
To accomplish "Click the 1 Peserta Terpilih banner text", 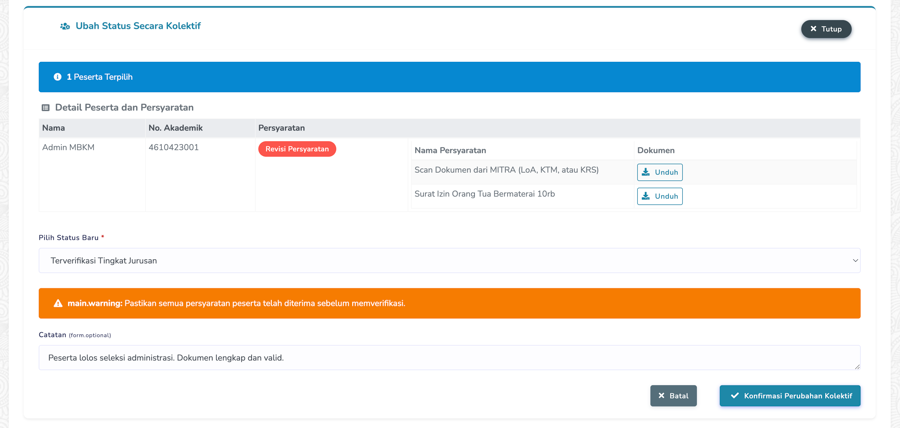I will click(x=99, y=77).
